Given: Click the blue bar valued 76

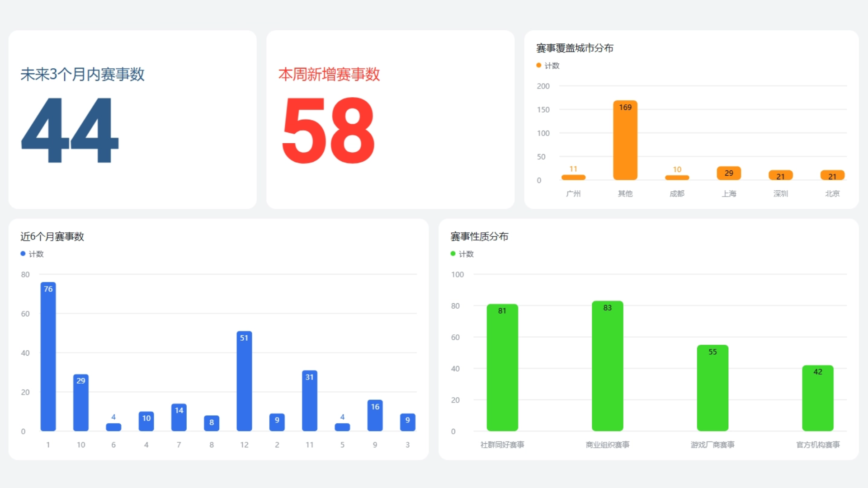Looking at the screenshot, I should click(48, 357).
